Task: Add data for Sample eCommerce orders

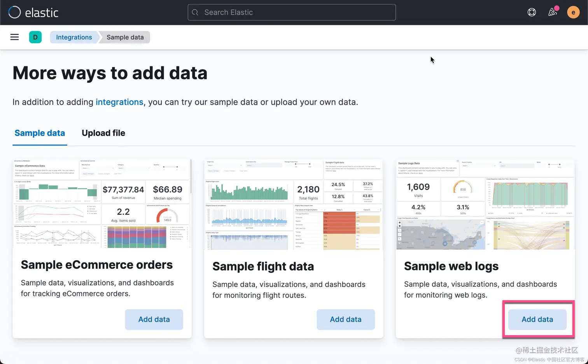Action: (154, 319)
